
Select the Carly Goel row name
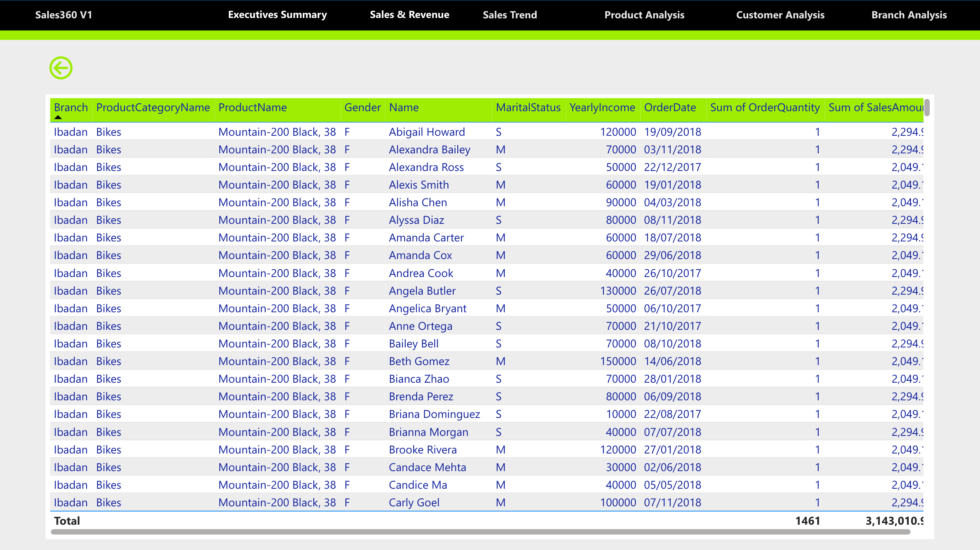pos(414,503)
